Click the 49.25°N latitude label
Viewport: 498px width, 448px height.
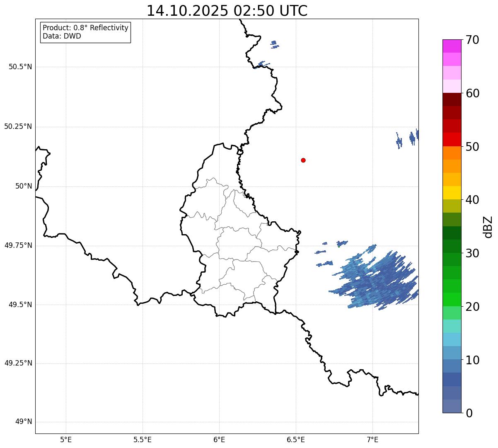(x=18, y=363)
